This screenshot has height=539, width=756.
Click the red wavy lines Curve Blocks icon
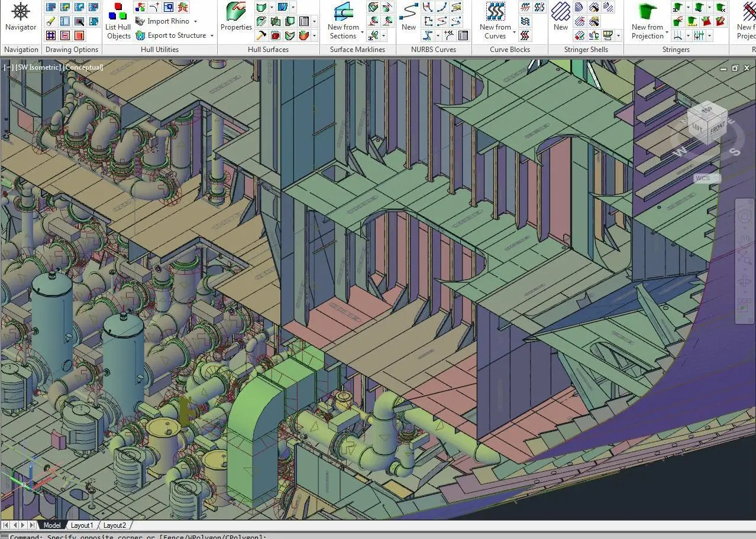pyautogui.click(x=525, y=35)
